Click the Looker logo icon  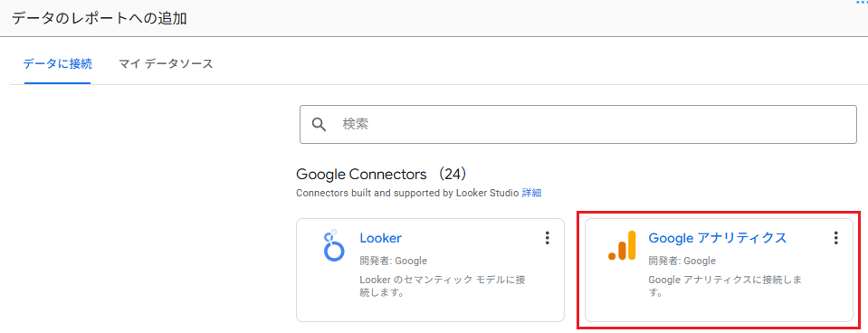click(334, 245)
